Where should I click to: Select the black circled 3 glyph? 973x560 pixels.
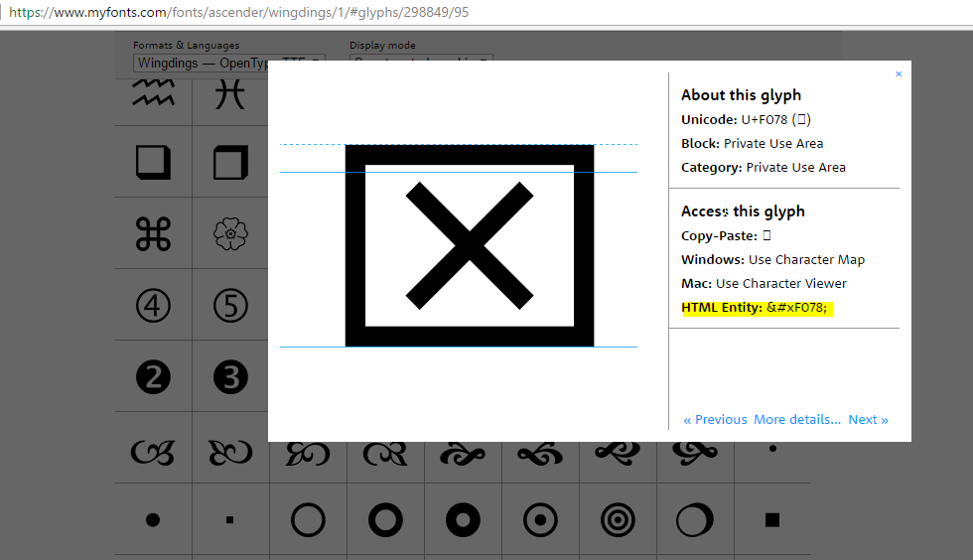[230, 377]
